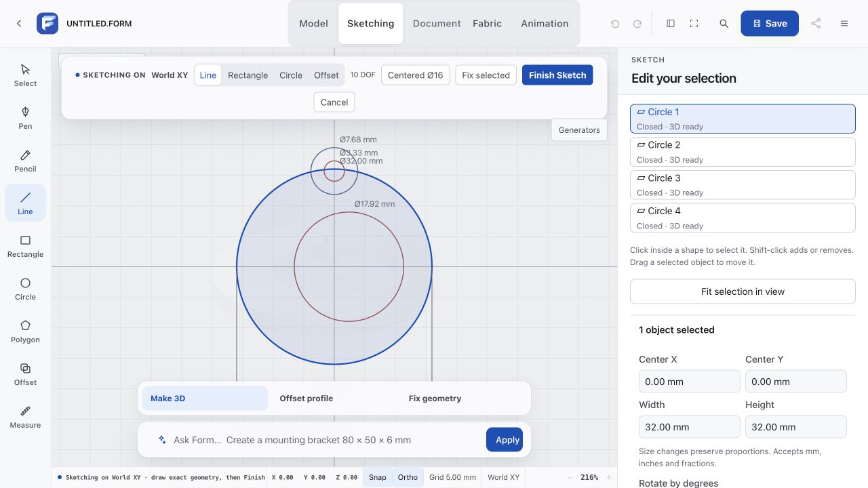Viewport: 868px width, 488px height.
Task: Open the Grid 5.00 mm setting
Action: (x=452, y=477)
